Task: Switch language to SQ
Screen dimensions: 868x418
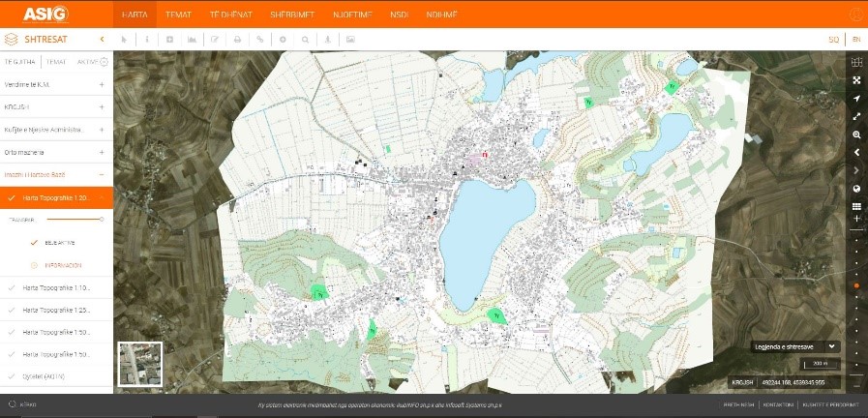Action: tap(834, 40)
